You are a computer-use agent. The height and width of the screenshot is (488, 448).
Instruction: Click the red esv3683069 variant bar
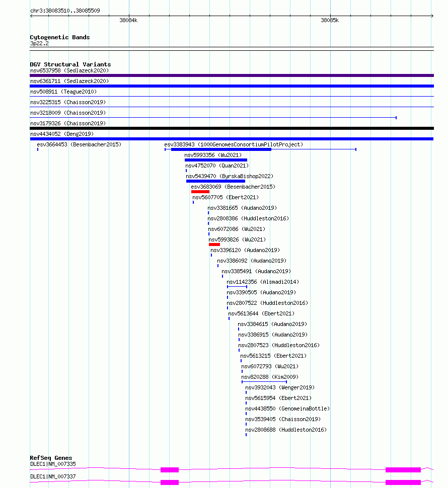tap(200, 192)
